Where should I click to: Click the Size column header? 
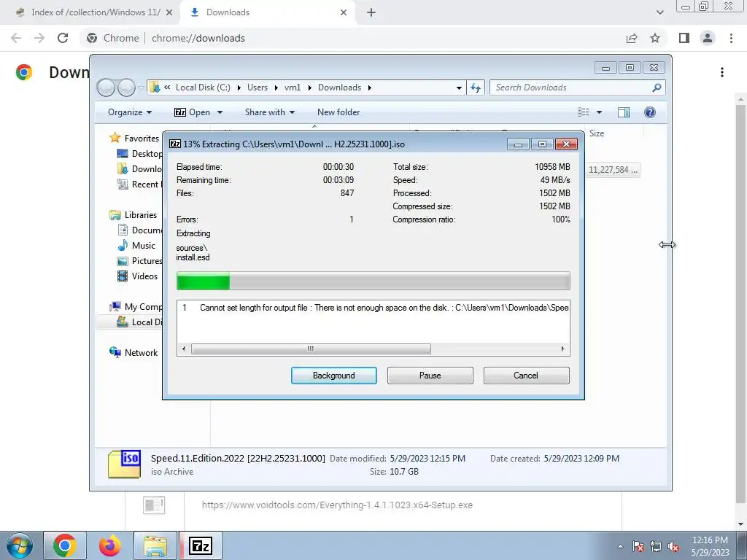[x=597, y=133]
